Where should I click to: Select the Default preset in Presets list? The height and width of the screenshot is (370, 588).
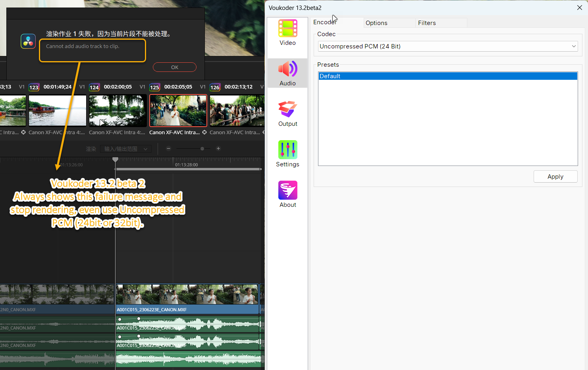coord(447,76)
